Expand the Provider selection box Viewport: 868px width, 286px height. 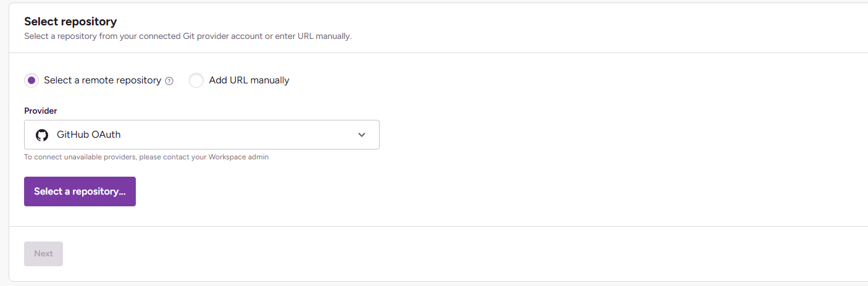click(x=247, y=135)
